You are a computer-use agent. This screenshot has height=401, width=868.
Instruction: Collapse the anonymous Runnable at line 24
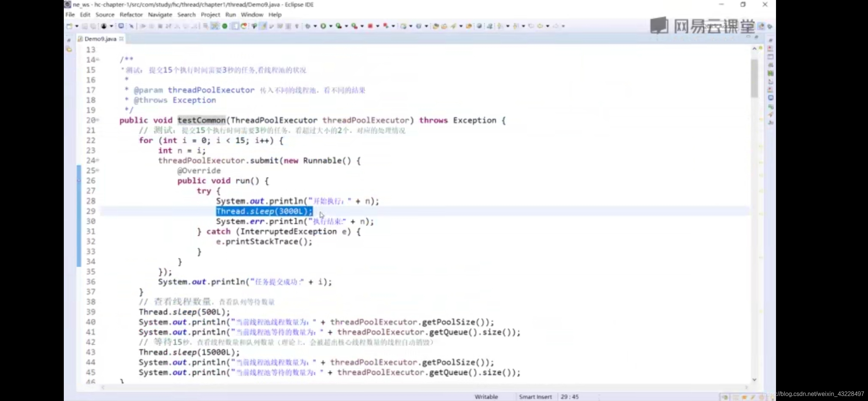98,160
